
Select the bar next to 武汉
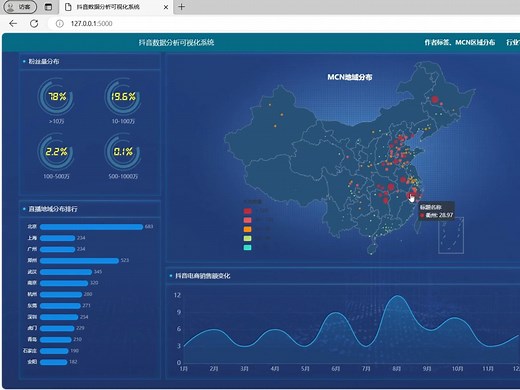[66, 272]
